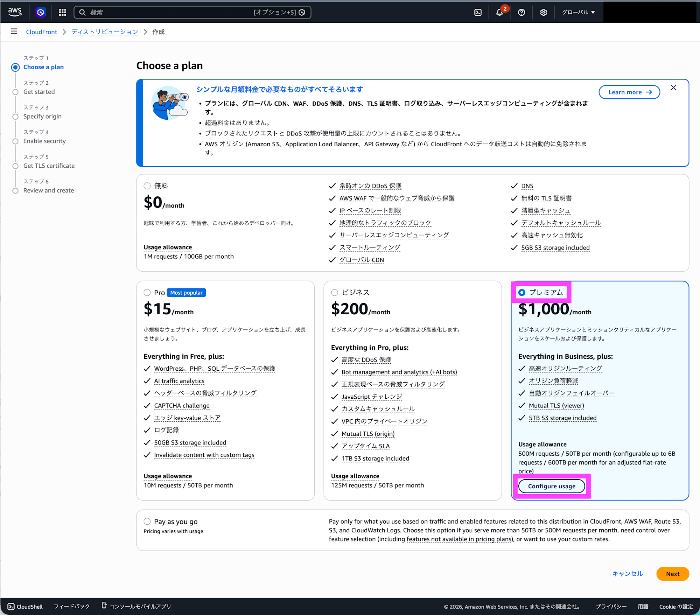The width and height of the screenshot is (700, 615).
Task: Select the ビジネス plan radio button
Action: (x=335, y=293)
